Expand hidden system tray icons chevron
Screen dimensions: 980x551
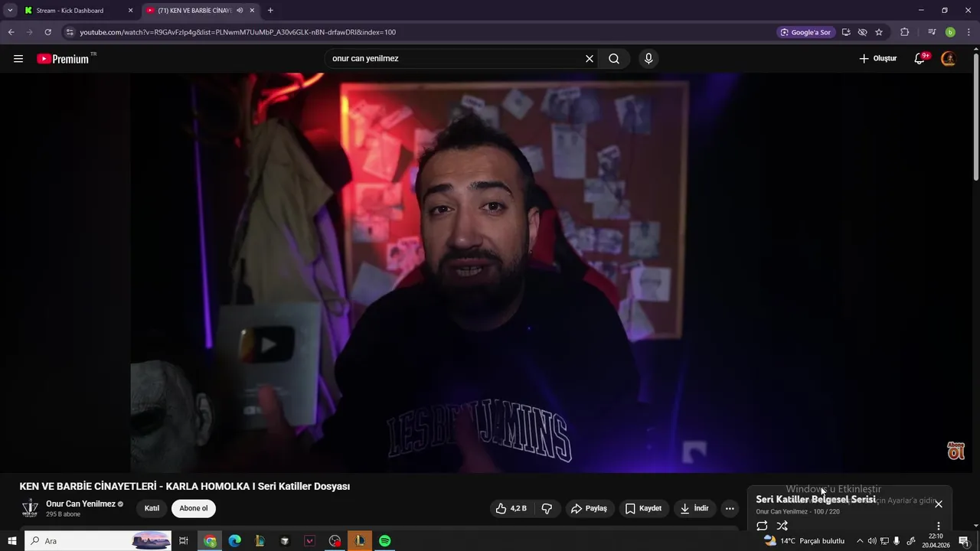pyautogui.click(x=859, y=541)
